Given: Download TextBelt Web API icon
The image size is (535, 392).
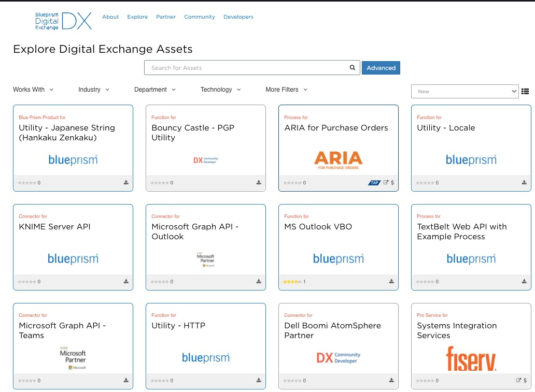Looking at the screenshot, I should point(524,281).
